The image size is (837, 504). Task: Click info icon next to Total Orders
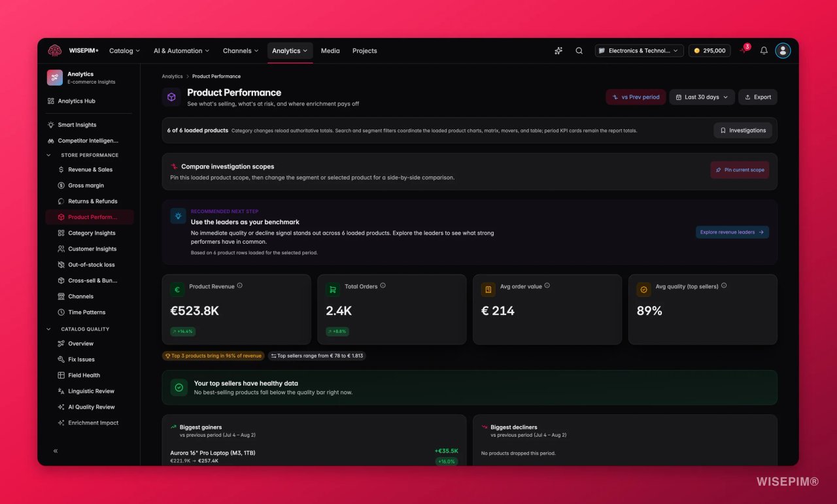pyautogui.click(x=383, y=286)
